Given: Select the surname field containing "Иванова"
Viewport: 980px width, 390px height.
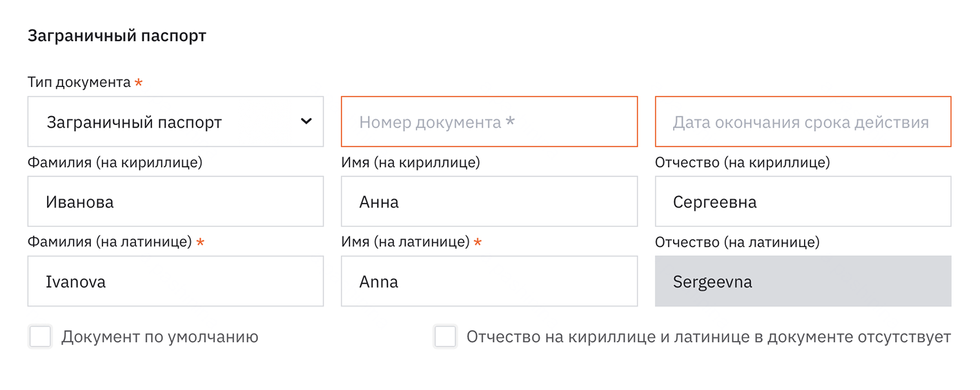Looking at the screenshot, I should click(x=174, y=201).
